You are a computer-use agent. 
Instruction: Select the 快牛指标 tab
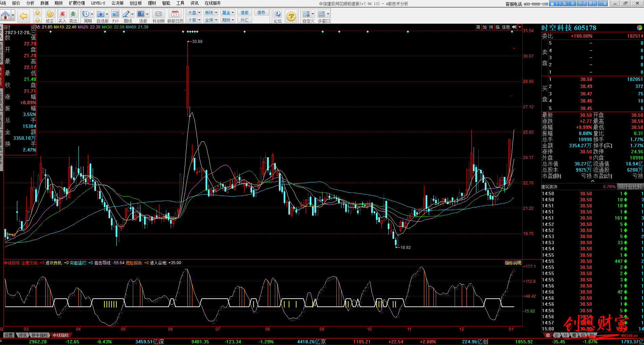click(40, 335)
